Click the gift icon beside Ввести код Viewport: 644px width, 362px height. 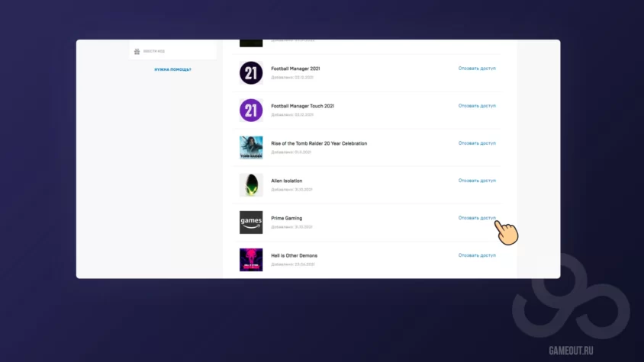(137, 51)
